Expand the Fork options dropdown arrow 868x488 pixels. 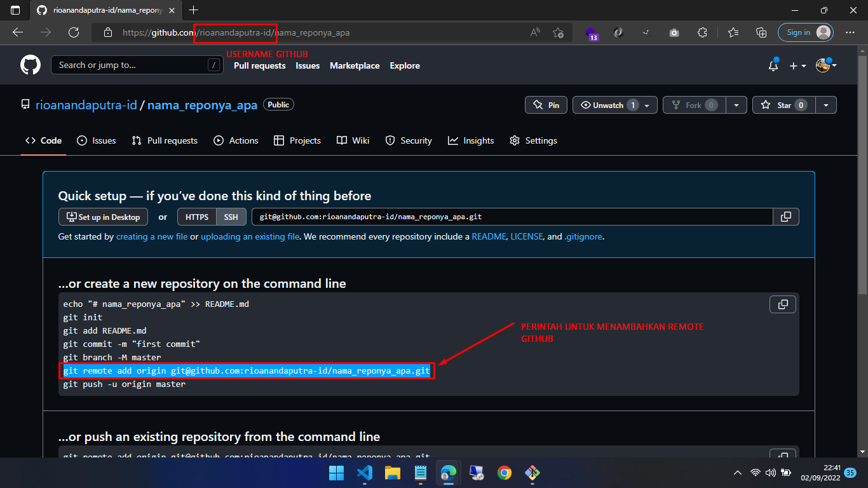pos(736,105)
